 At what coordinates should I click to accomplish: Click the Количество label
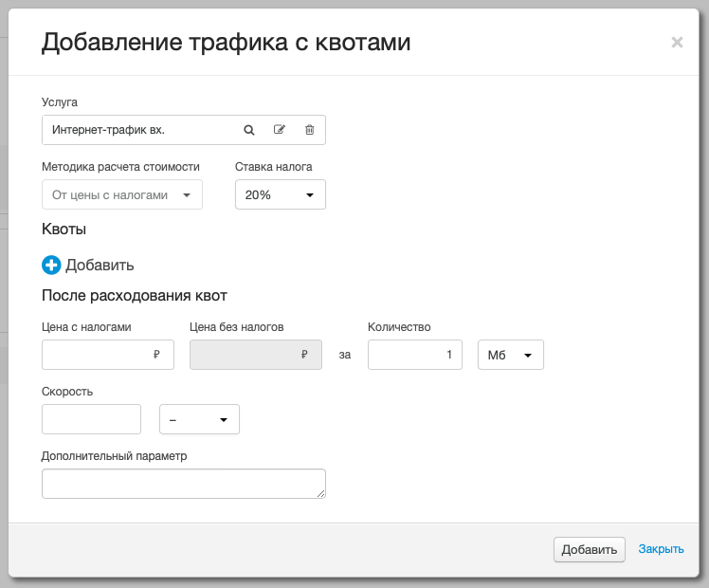[x=399, y=327]
